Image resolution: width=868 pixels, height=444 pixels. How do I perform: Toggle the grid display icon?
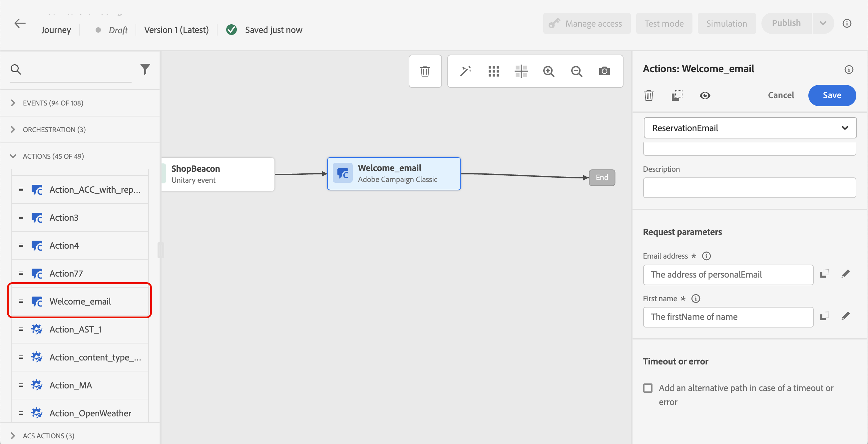[x=494, y=71]
